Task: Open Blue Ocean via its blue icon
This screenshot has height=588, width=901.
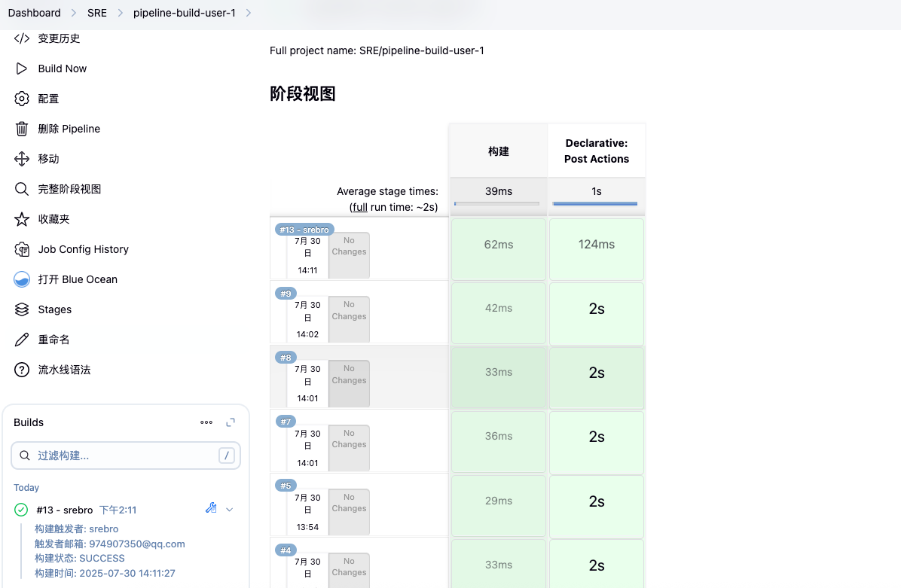Action: click(x=22, y=279)
